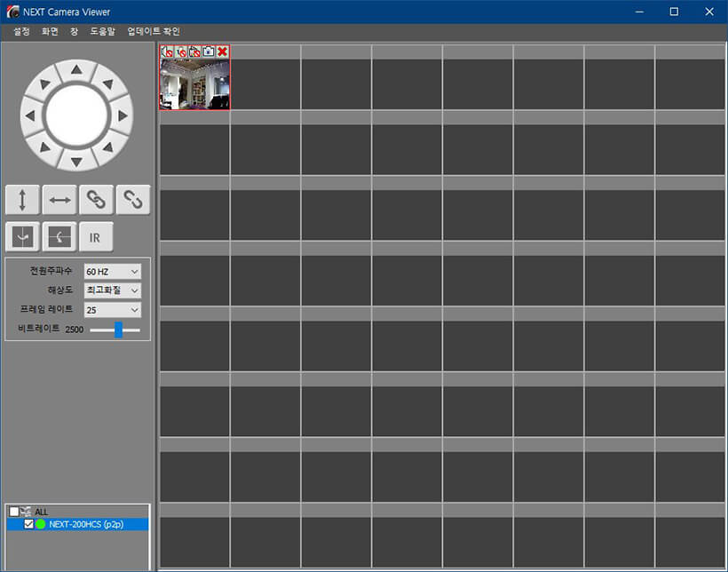Close the NEXT Camera Viewer window

pos(709,12)
